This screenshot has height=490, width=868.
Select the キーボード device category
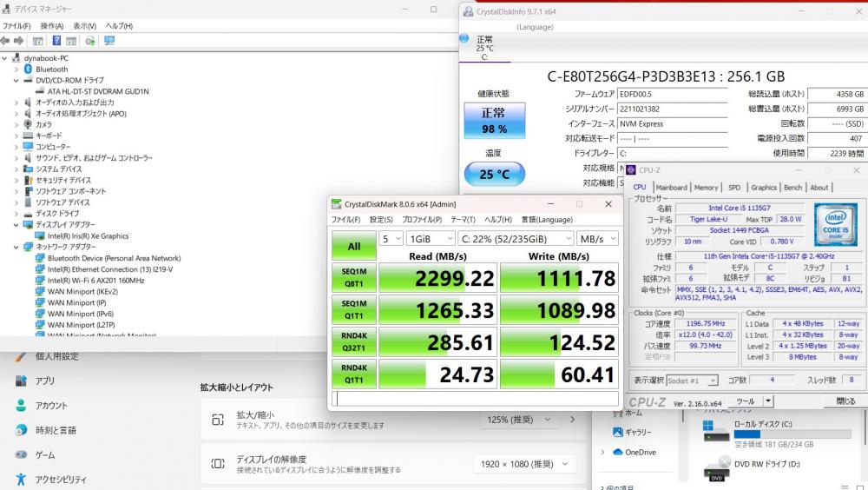[49, 136]
